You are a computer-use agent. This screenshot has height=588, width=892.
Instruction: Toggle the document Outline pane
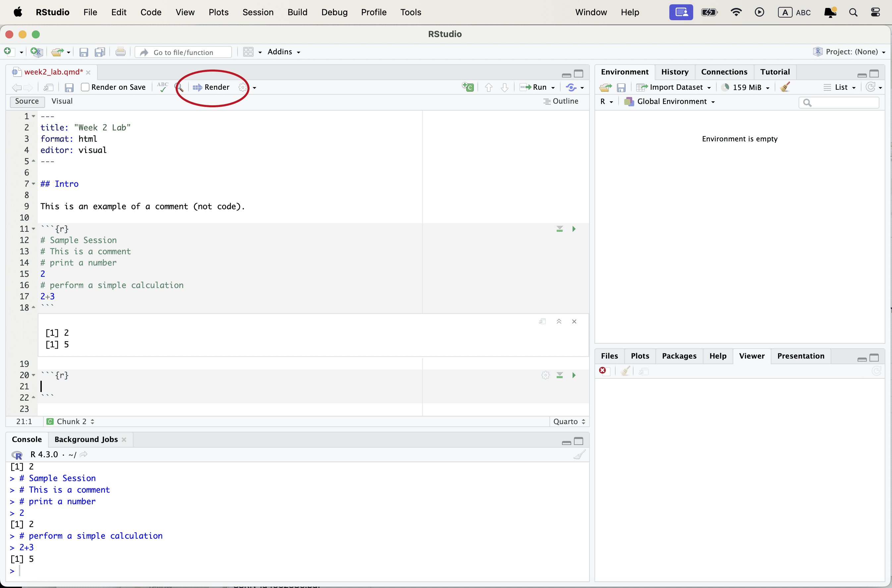point(561,101)
